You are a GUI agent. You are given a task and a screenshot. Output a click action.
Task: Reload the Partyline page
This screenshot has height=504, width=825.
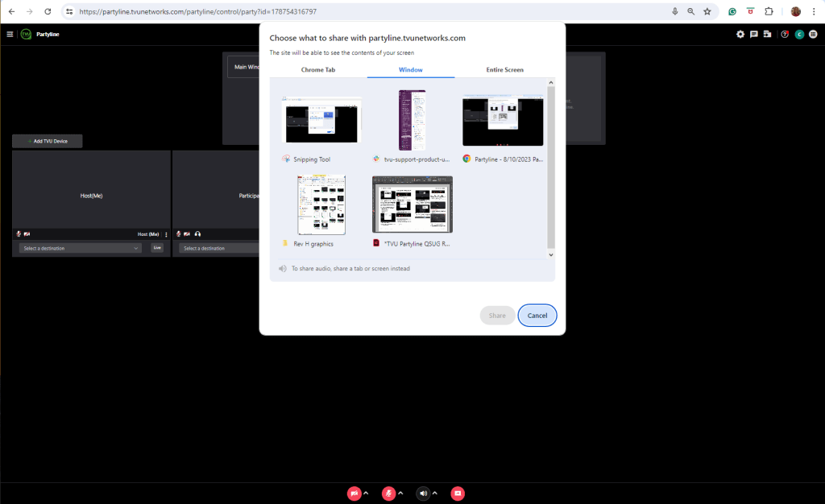(x=48, y=11)
